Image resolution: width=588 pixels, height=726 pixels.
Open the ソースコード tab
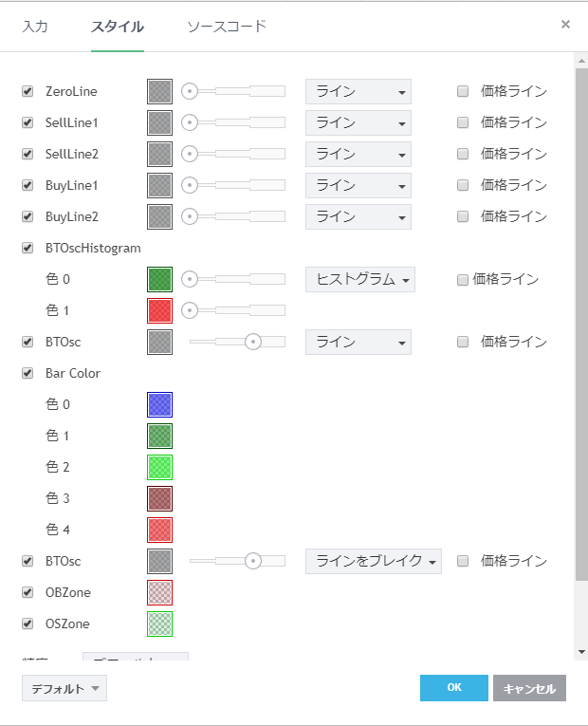tap(227, 26)
